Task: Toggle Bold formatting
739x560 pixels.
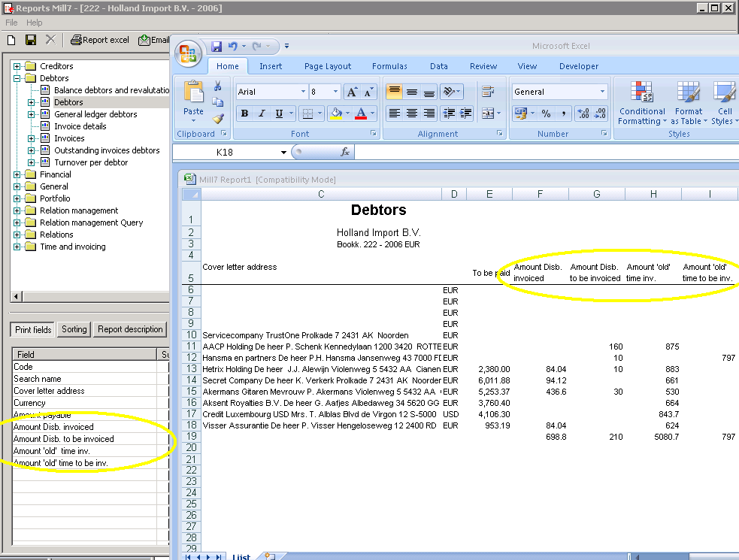Action: (244, 114)
